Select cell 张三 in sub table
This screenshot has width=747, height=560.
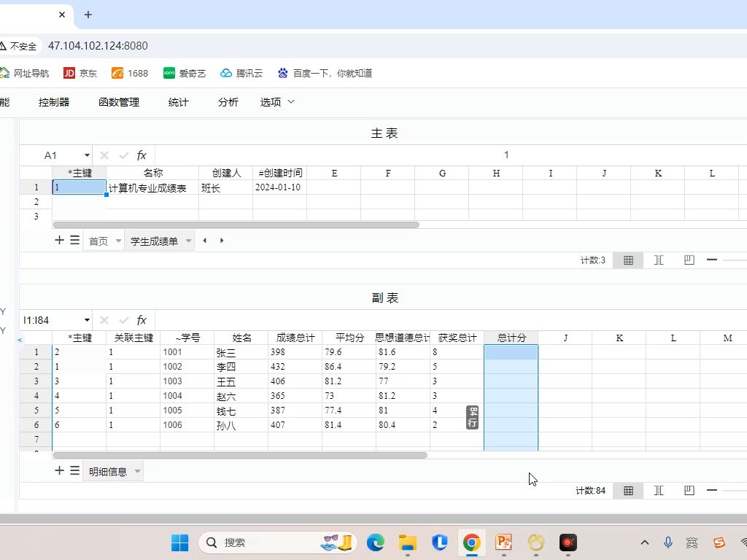[x=241, y=352]
